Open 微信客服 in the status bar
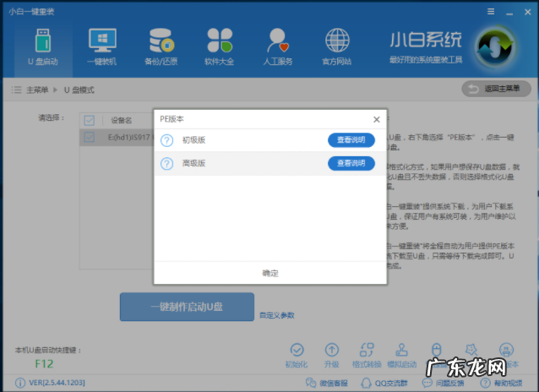Screen dimensions: 539x392 pos(327,383)
